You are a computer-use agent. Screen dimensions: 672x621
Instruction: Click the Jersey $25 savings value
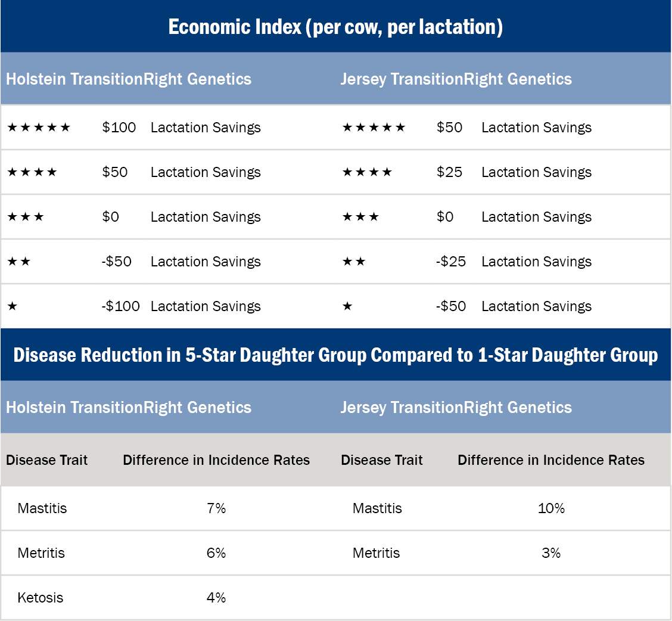coord(449,172)
